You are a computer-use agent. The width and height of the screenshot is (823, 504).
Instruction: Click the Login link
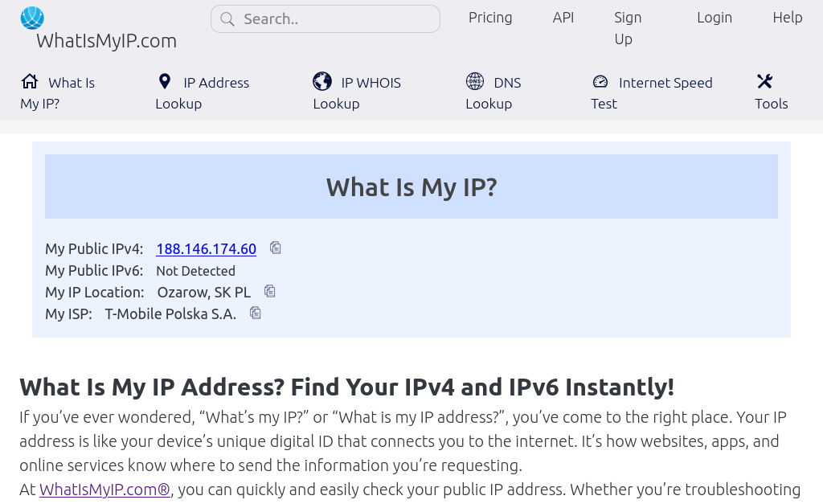click(714, 18)
